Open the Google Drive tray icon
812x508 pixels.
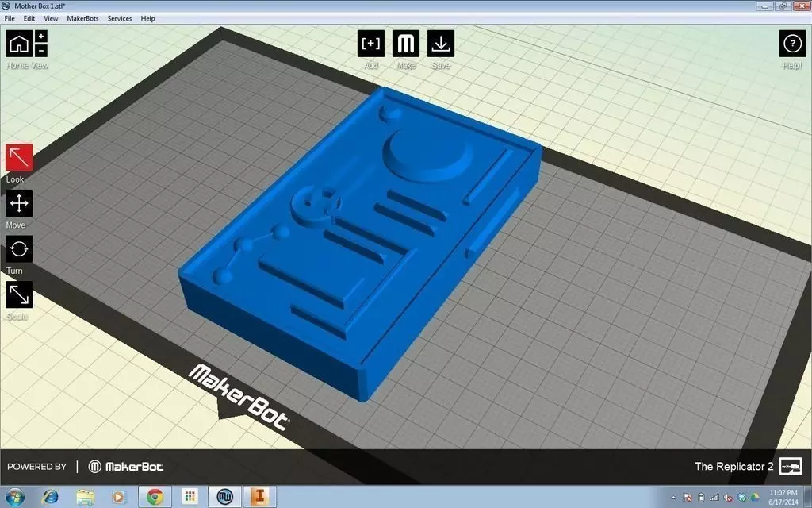(x=755, y=498)
